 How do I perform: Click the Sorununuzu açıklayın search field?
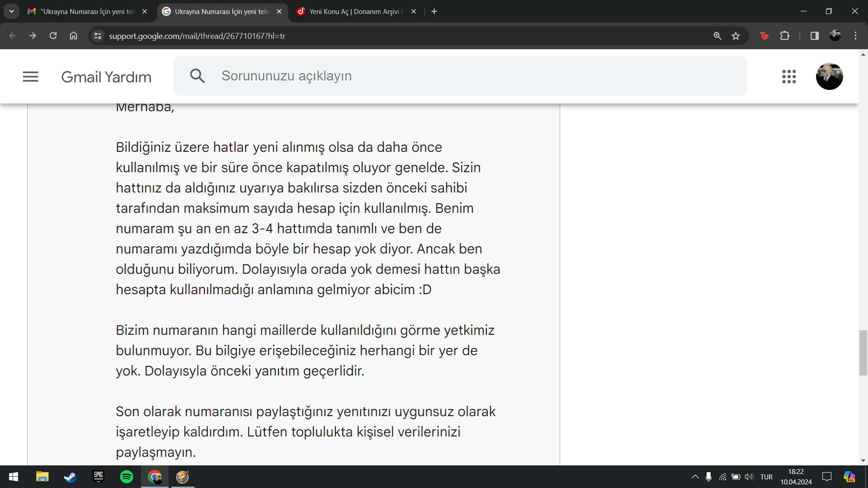(452, 76)
